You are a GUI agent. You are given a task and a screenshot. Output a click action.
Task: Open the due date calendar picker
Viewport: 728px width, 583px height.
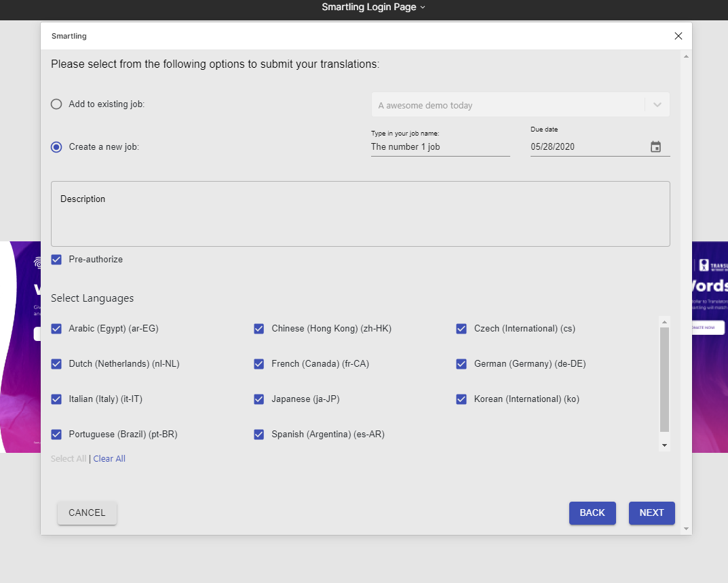(x=655, y=147)
